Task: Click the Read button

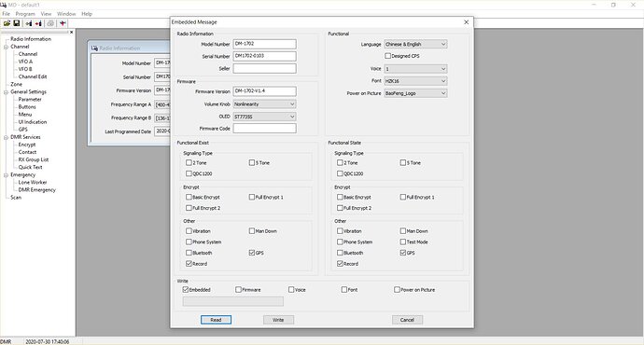Action: 216,320
